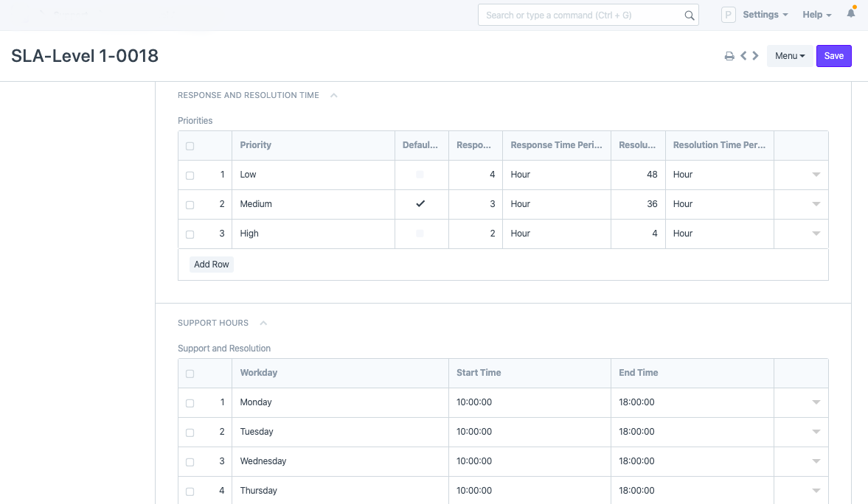The image size is (868, 504).
Task: Click Add Row under Priorities table
Action: tap(212, 265)
